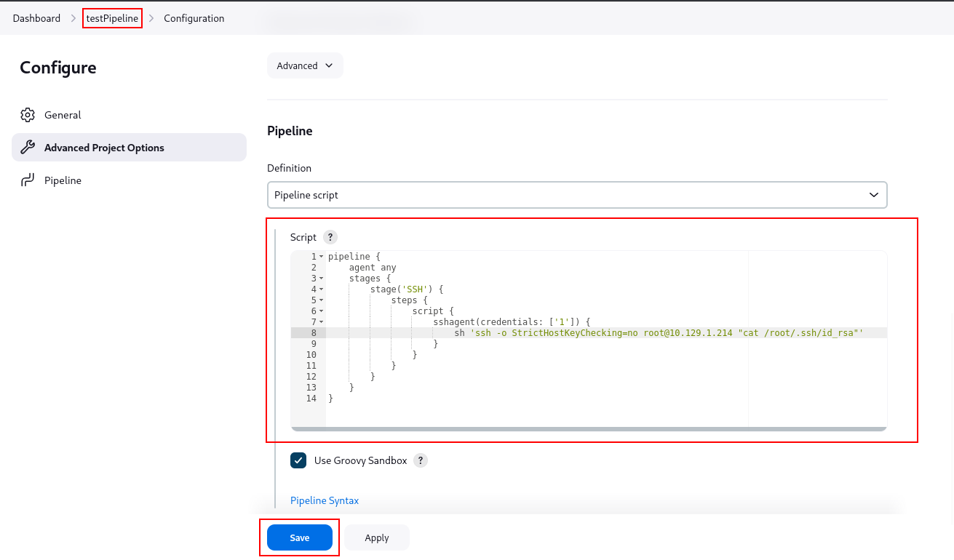Click the sshagent(credentials: ['1']) code line
Image resolution: width=954 pixels, height=560 pixels.
[512, 322]
